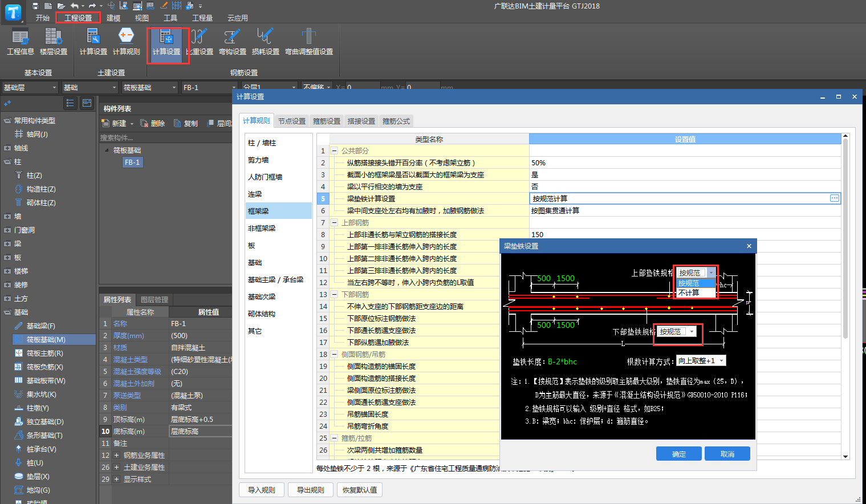Click 取消 button in 梁垫铁设置 dialog
The image size is (866, 504).
[727, 454]
